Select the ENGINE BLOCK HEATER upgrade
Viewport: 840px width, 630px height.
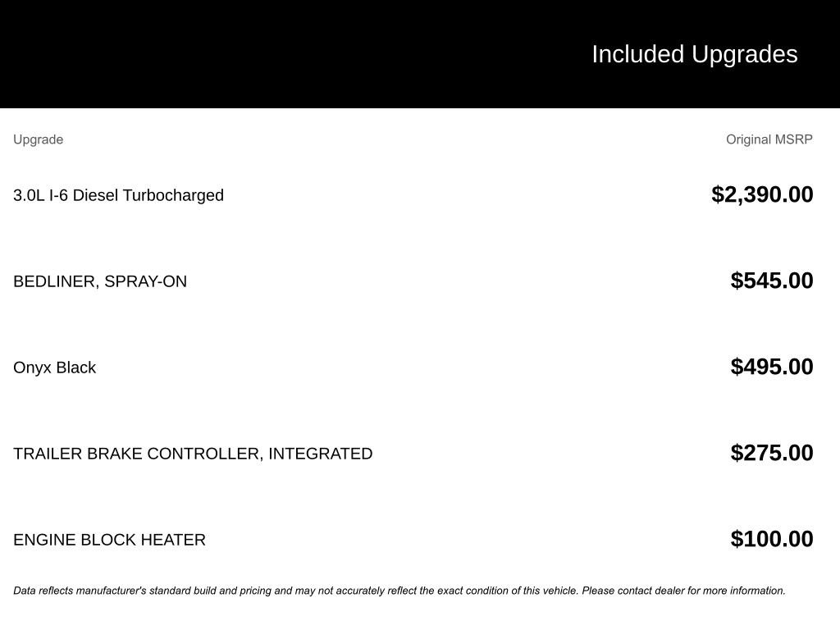point(109,540)
